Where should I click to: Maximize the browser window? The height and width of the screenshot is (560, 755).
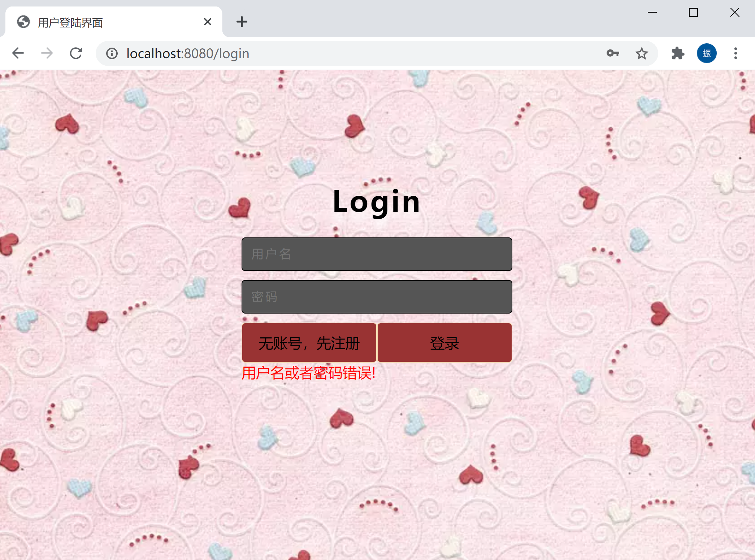pos(693,13)
